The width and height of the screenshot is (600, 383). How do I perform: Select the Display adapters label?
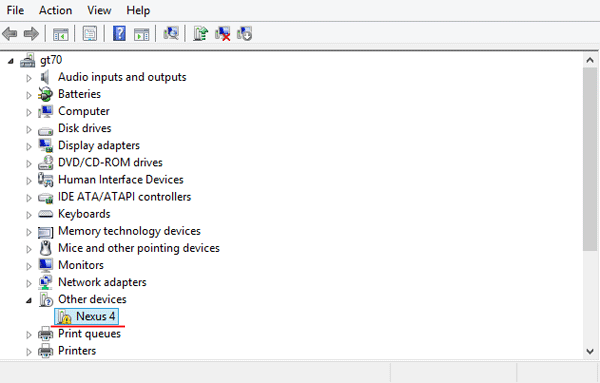point(99,145)
